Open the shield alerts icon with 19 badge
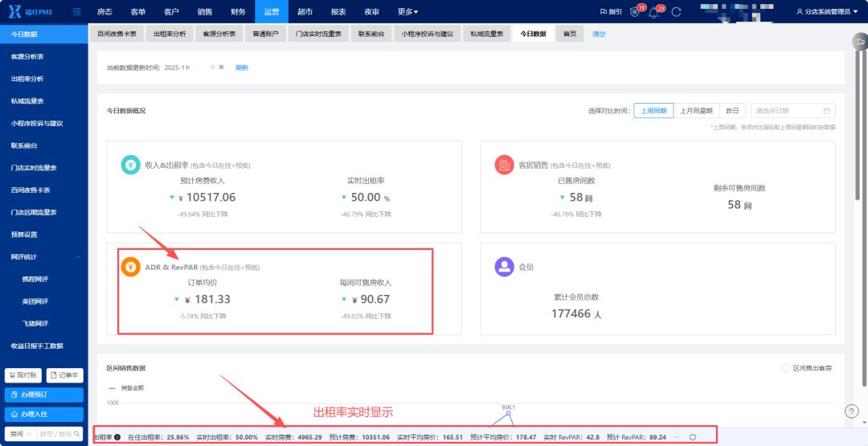This screenshot has height=446, width=868. 635,11
